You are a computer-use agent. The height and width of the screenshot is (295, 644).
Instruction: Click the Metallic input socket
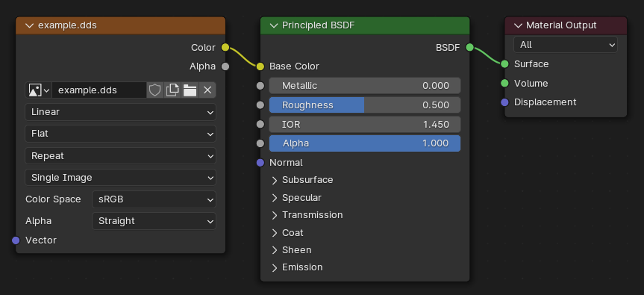pyautogui.click(x=260, y=85)
